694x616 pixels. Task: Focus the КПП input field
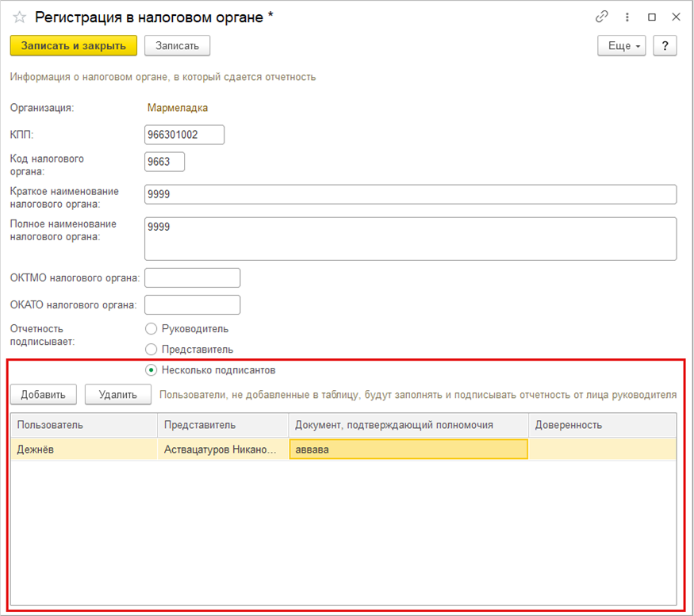pyautogui.click(x=184, y=135)
